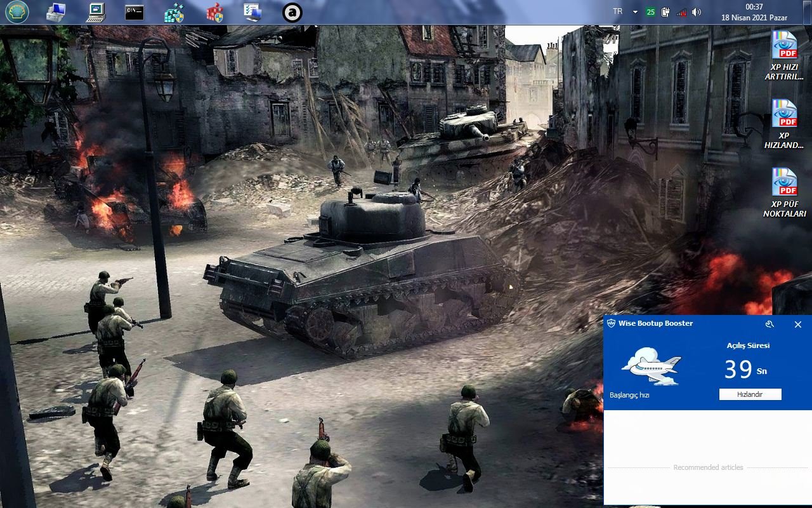812x508 pixels.
Task: Click the Wise Bootup Booster shield logo
Action: click(x=612, y=323)
